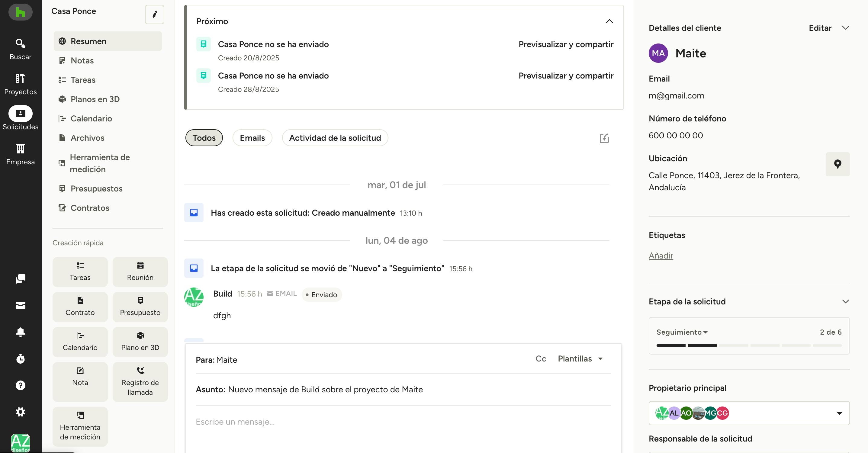Open Presupuestos in the side menu
This screenshot has height=453, width=868.
[96, 188]
